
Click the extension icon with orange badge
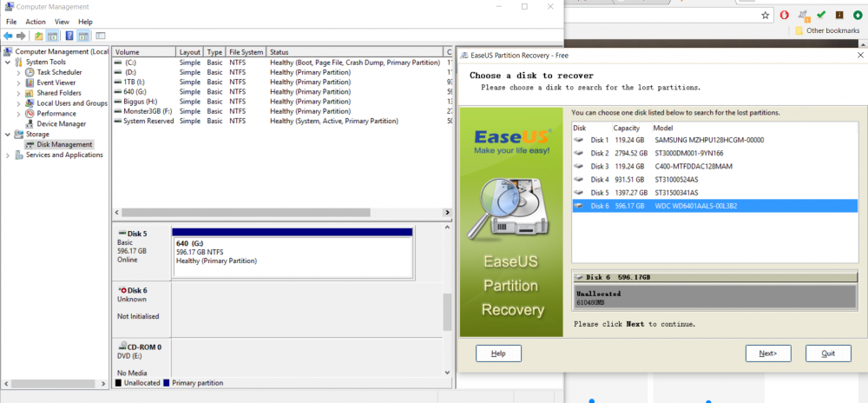(x=803, y=16)
